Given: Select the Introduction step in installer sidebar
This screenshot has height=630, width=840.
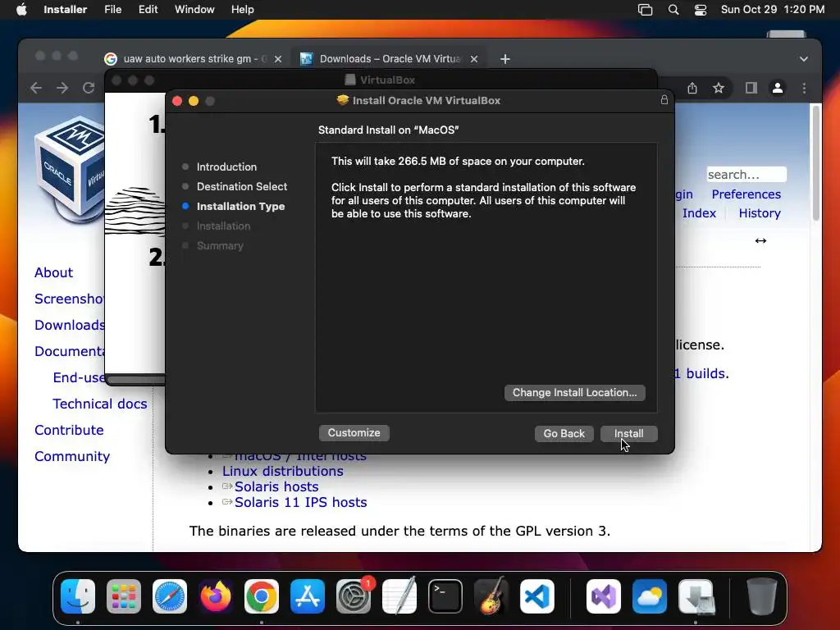Looking at the screenshot, I should click(x=226, y=167).
